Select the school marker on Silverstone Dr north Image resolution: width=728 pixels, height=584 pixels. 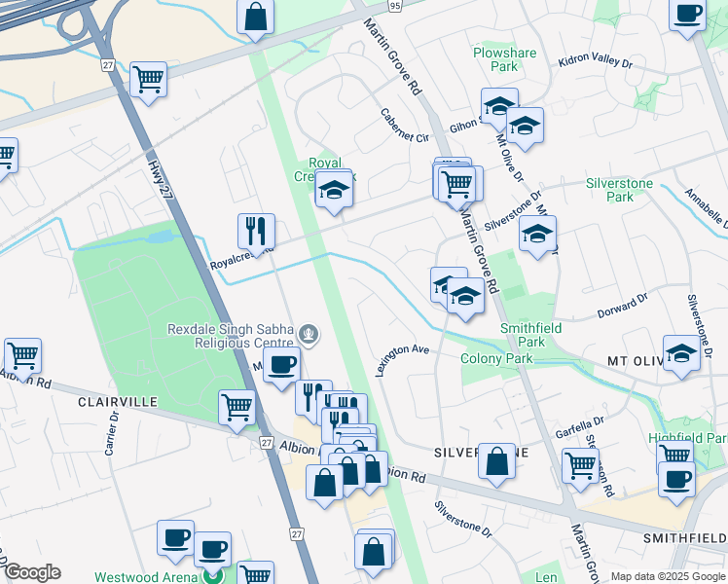tap(537, 235)
